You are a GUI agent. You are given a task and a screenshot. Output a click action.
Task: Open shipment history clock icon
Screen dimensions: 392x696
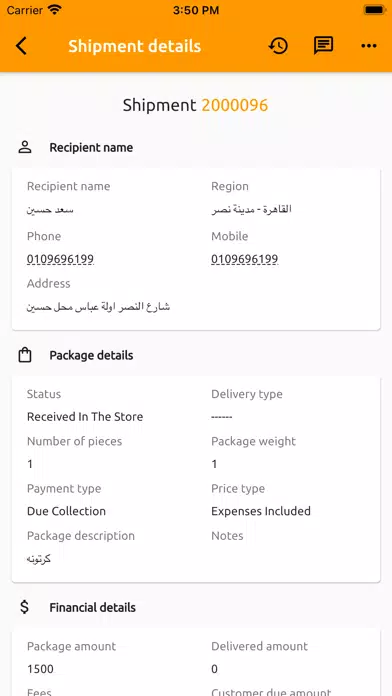tap(278, 46)
